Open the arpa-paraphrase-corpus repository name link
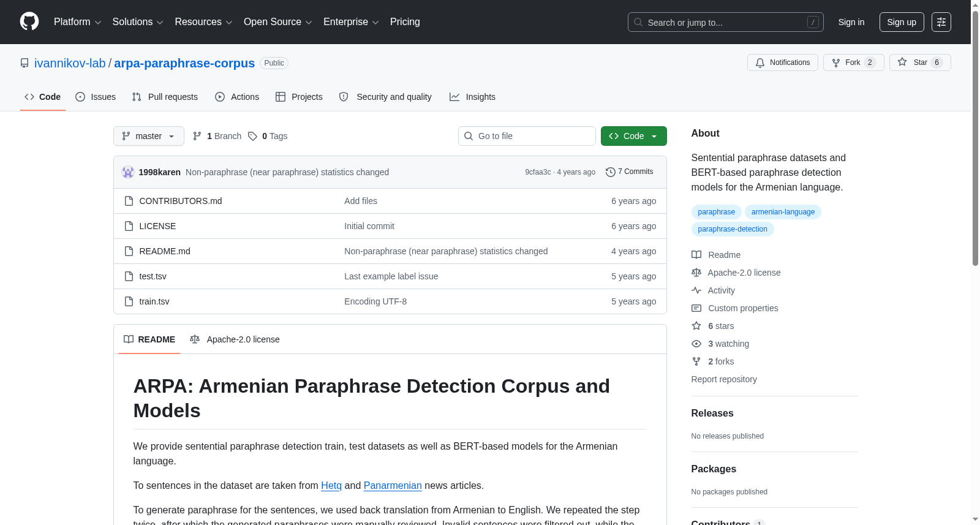Image resolution: width=980 pixels, height=525 pixels. point(184,63)
